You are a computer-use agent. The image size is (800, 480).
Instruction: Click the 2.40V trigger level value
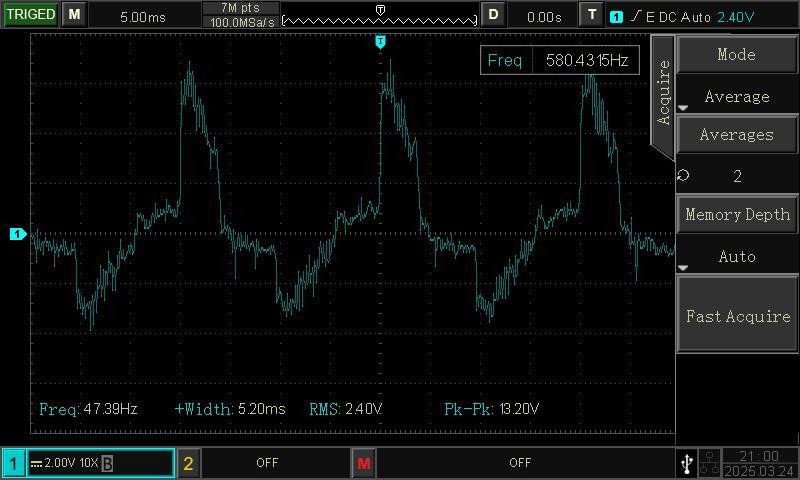pyautogui.click(x=735, y=17)
